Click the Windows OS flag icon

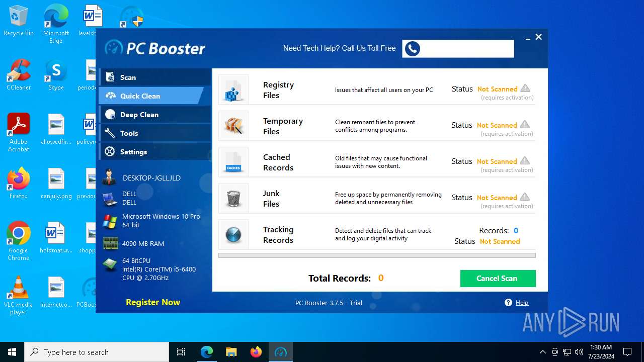[x=110, y=221]
